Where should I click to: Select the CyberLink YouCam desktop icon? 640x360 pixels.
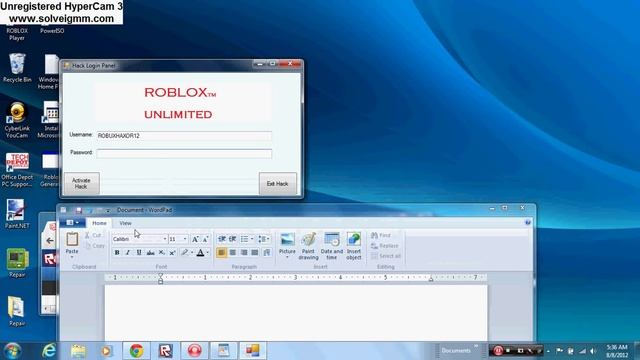17,120
